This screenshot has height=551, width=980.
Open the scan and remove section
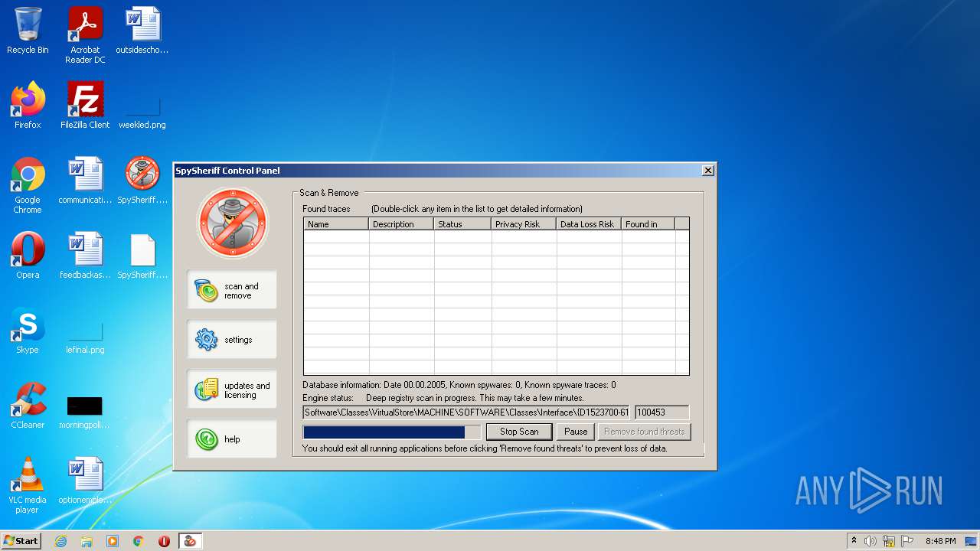tap(232, 290)
